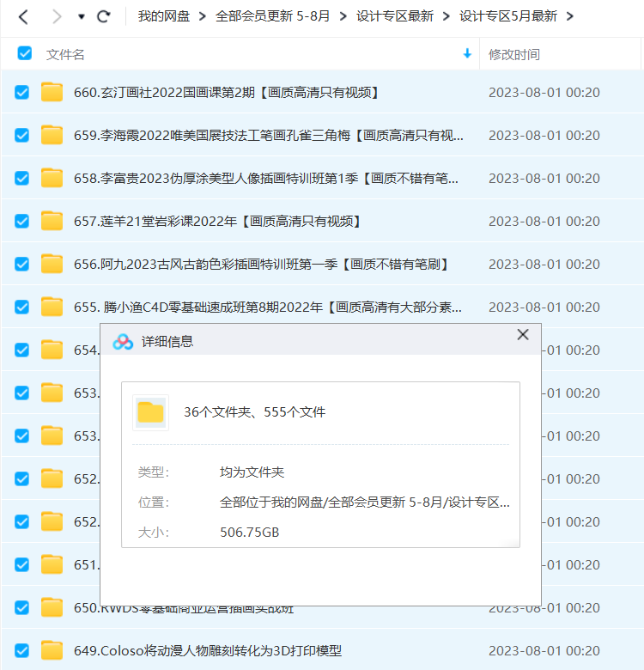Close the 详细信息 dialog
Image resolution: width=644 pixels, height=670 pixels.
(522, 335)
